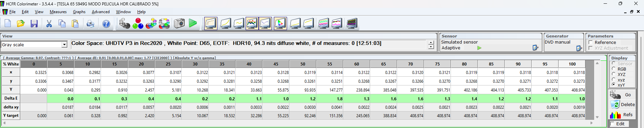Image resolution: width=644 pixels, height=128 pixels.
Task: Save the current calibration file
Action: pos(34,24)
